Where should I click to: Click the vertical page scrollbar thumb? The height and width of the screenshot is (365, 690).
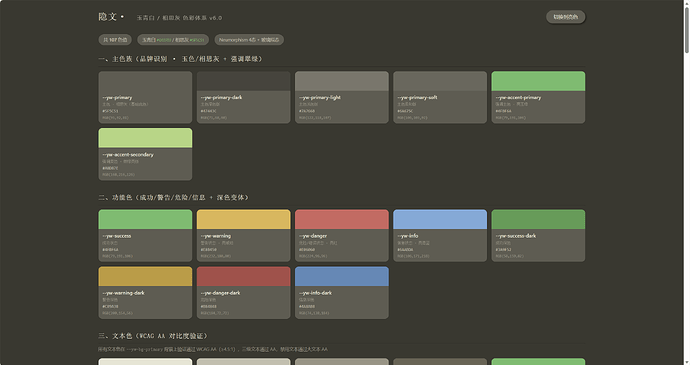686,29
